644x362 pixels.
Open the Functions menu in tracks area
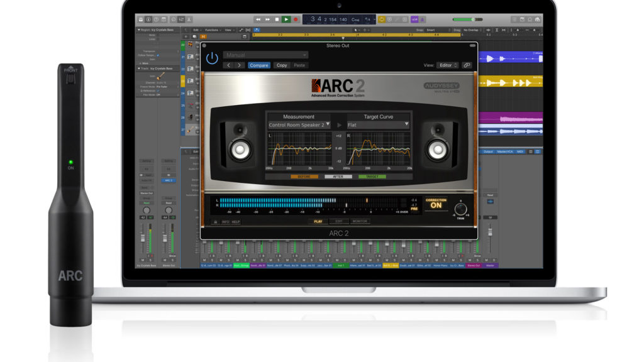point(213,30)
